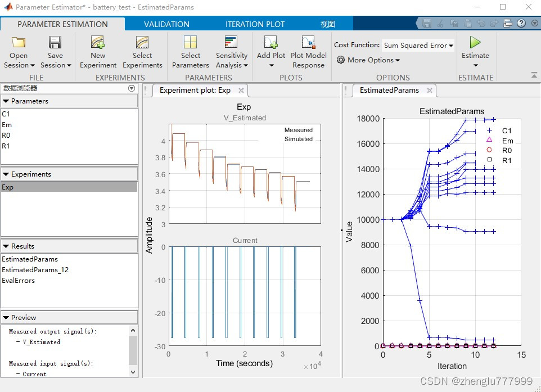541x392 pixels.
Task: Open a new estimation Session
Action: [19, 51]
